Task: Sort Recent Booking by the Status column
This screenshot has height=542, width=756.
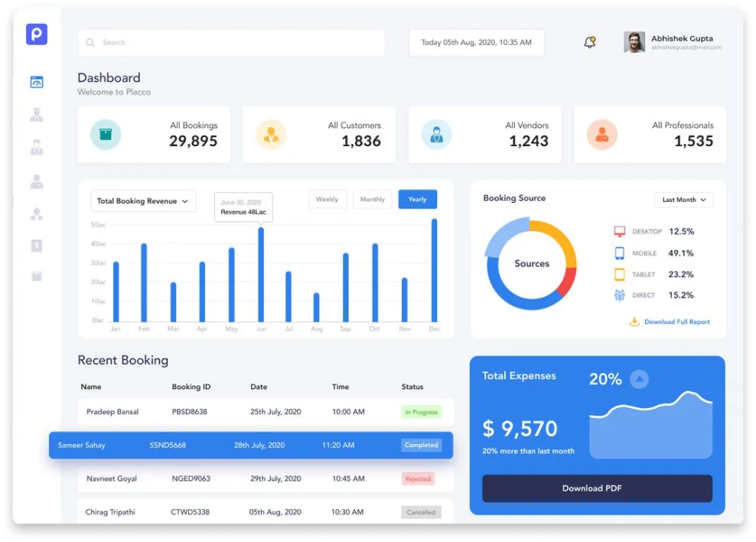Action: (412, 387)
